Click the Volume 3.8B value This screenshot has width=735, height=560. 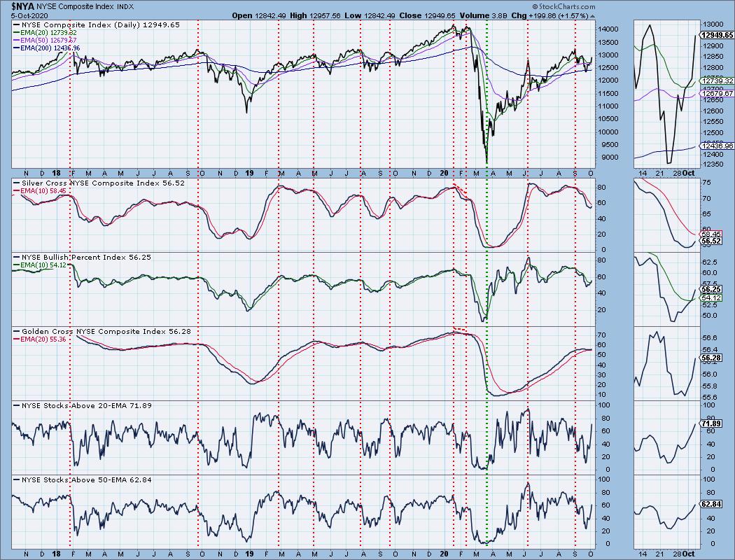click(483, 15)
